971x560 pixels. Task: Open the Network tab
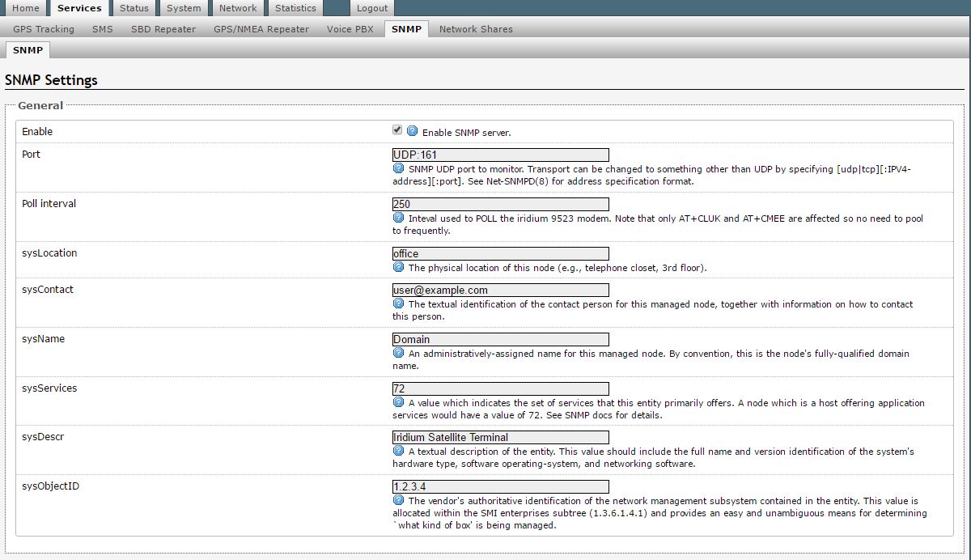[x=237, y=8]
